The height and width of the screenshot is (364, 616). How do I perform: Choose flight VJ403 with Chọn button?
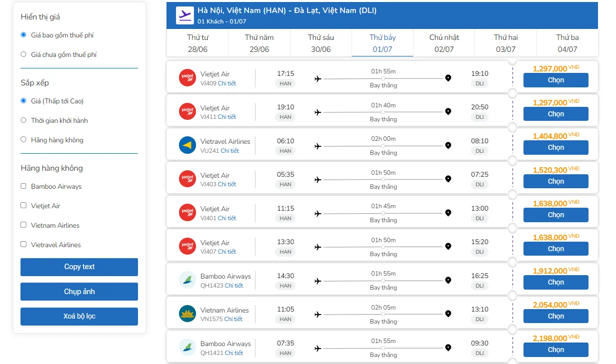[555, 181]
